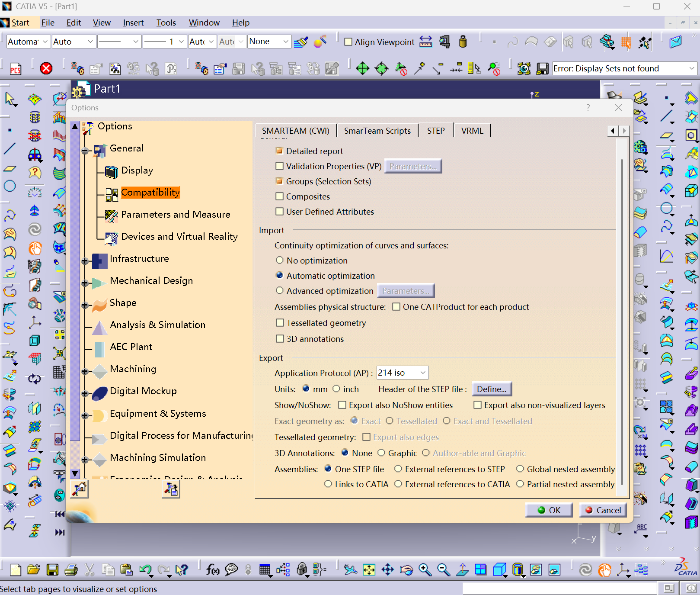700x595 pixels.
Task: Click the Cut scissors icon
Action: coord(89,570)
